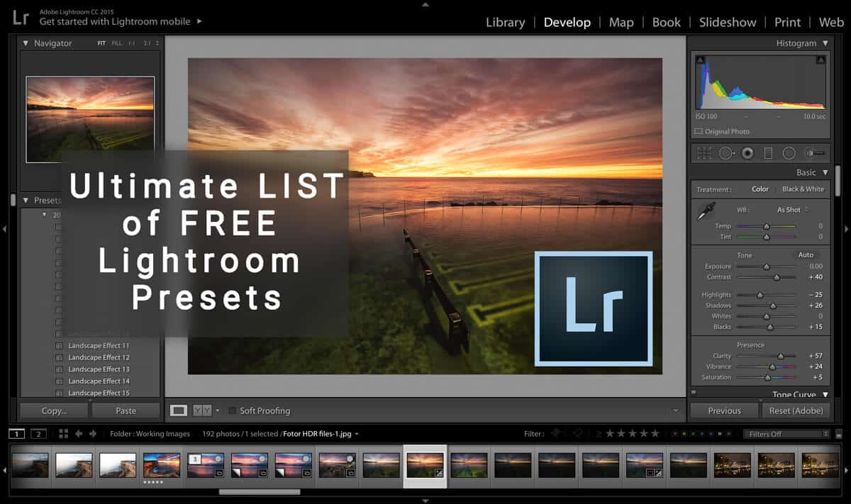
Task: Open the Book module
Action: 667,22
